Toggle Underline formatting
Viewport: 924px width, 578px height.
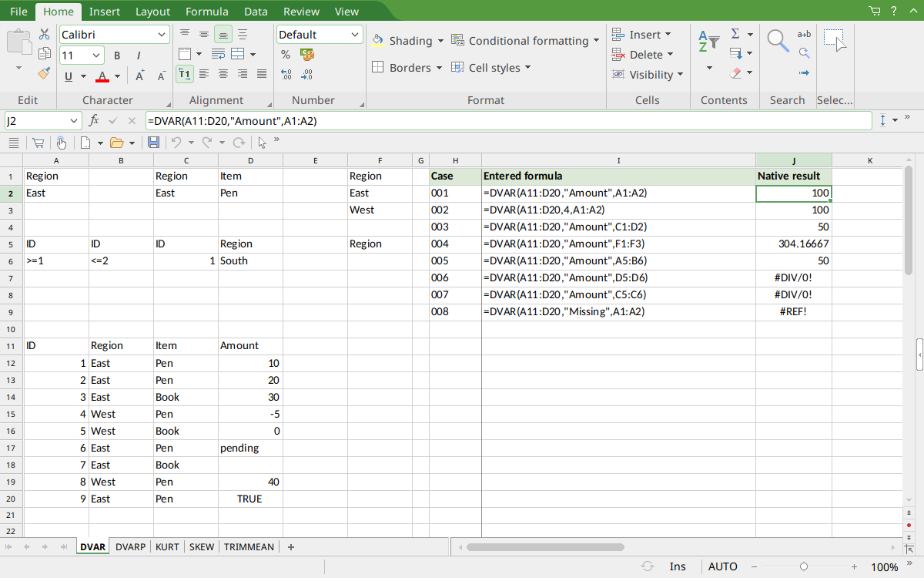[x=69, y=76]
